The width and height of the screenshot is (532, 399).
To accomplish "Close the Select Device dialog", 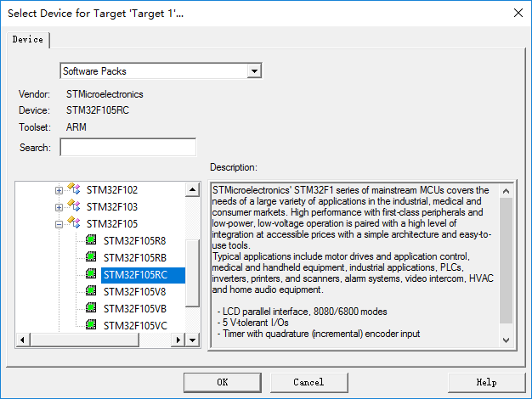I will tap(518, 14).
